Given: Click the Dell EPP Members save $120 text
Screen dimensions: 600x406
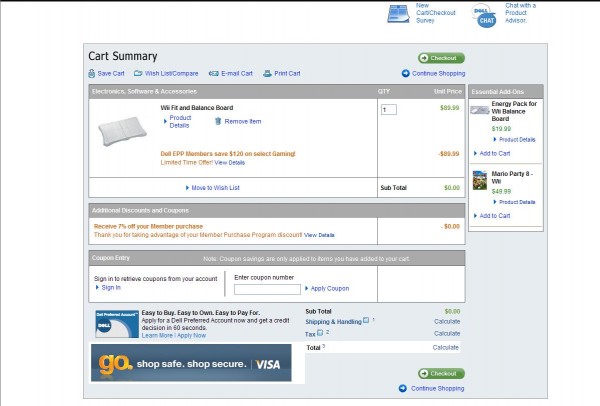Looking at the screenshot, I should [228, 154].
